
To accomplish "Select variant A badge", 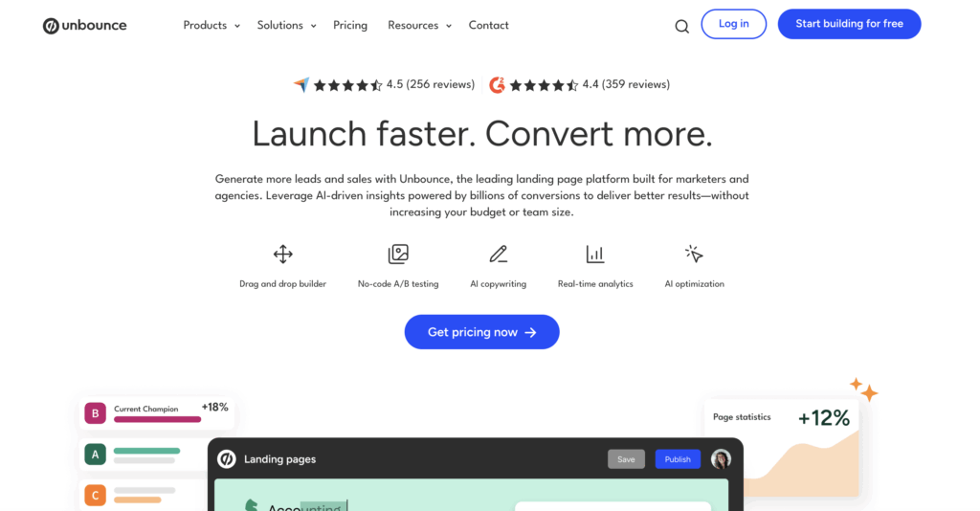I will point(95,455).
